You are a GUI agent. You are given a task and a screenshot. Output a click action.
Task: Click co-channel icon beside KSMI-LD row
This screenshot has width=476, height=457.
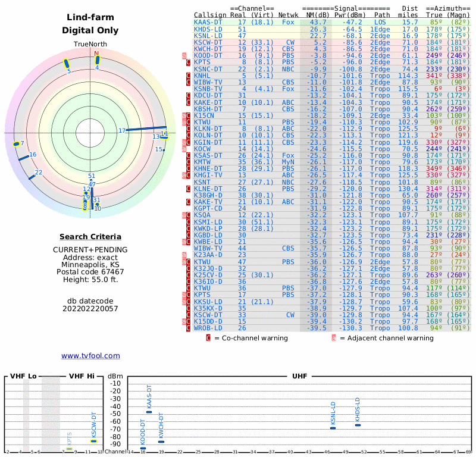[x=188, y=222]
